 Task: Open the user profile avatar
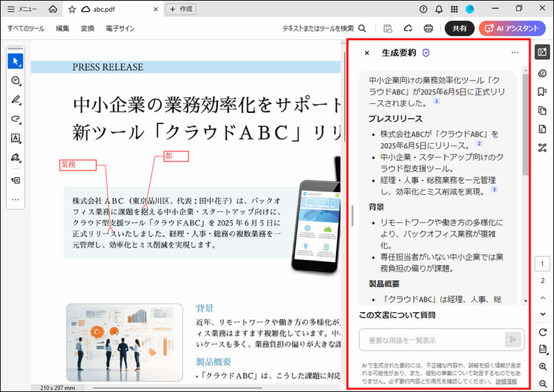click(x=470, y=10)
